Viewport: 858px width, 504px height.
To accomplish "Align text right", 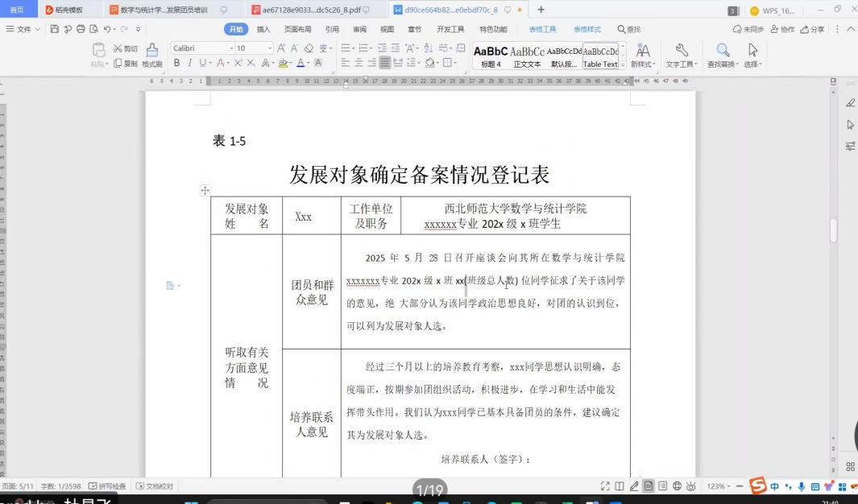I will (371, 64).
